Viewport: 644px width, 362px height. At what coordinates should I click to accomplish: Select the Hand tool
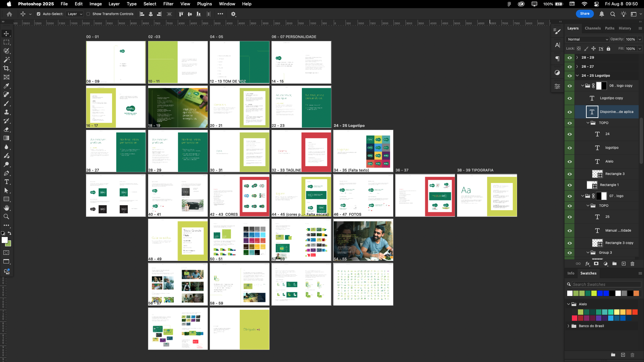click(6, 208)
